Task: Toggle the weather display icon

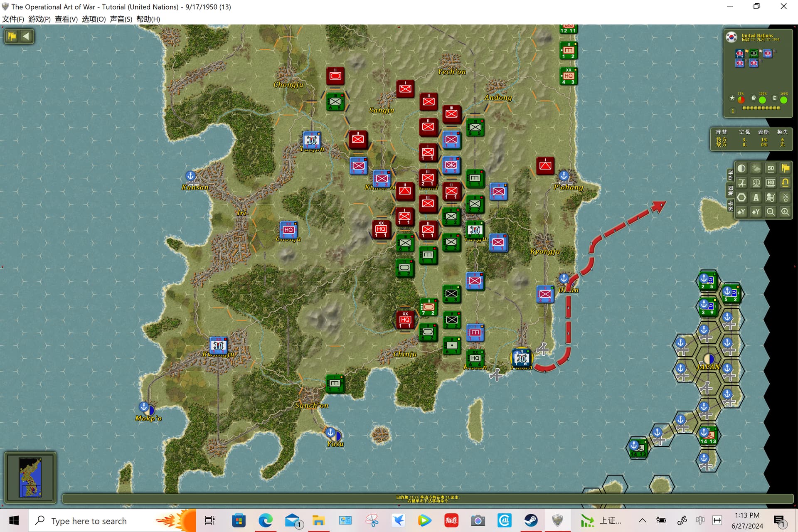Action: click(x=756, y=168)
